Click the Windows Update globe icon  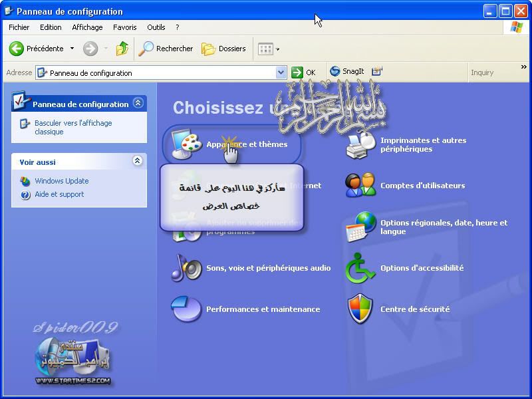pyautogui.click(x=25, y=181)
